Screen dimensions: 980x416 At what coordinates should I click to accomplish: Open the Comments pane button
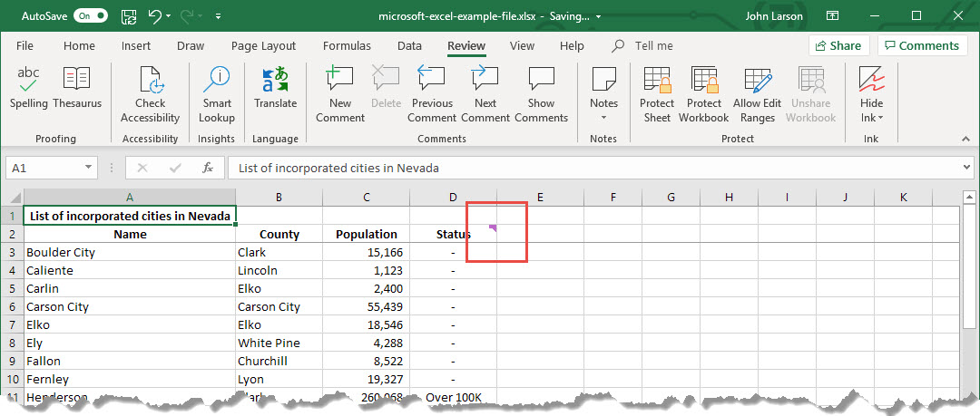tap(923, 46)
